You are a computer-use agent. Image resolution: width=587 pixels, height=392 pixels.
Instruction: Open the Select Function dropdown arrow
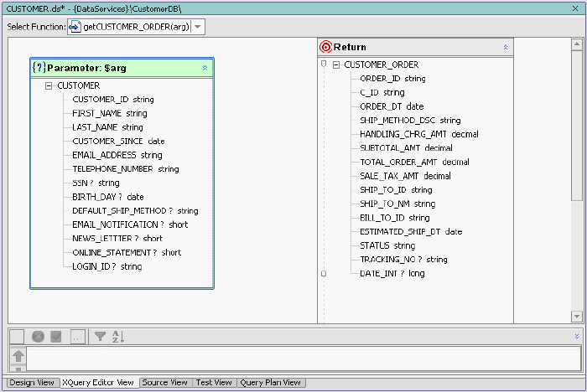click(198, 27)
